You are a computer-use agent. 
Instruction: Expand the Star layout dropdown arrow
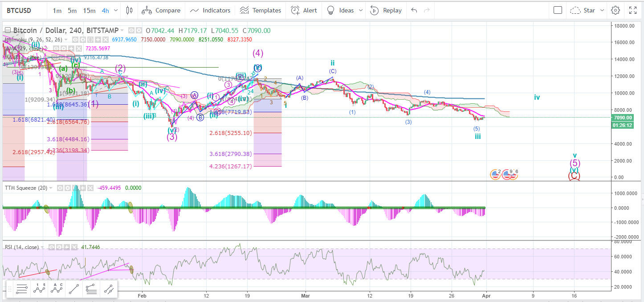602,10
